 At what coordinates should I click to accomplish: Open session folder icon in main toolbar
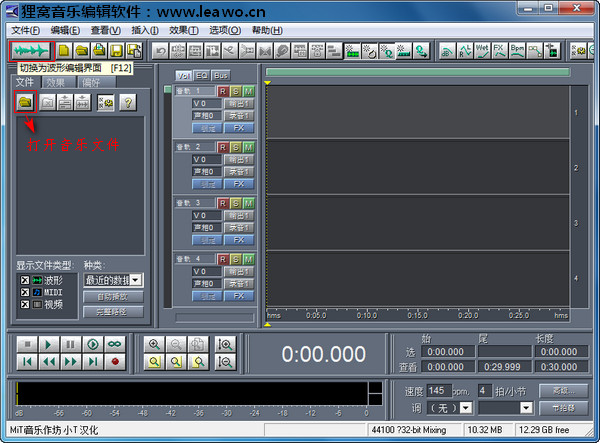click(82, 51)
